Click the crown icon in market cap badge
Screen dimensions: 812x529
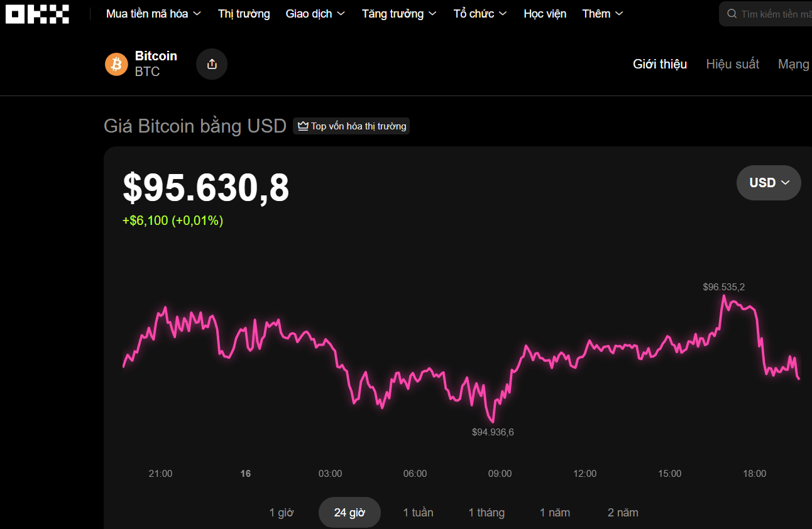(x=303, y=126)
